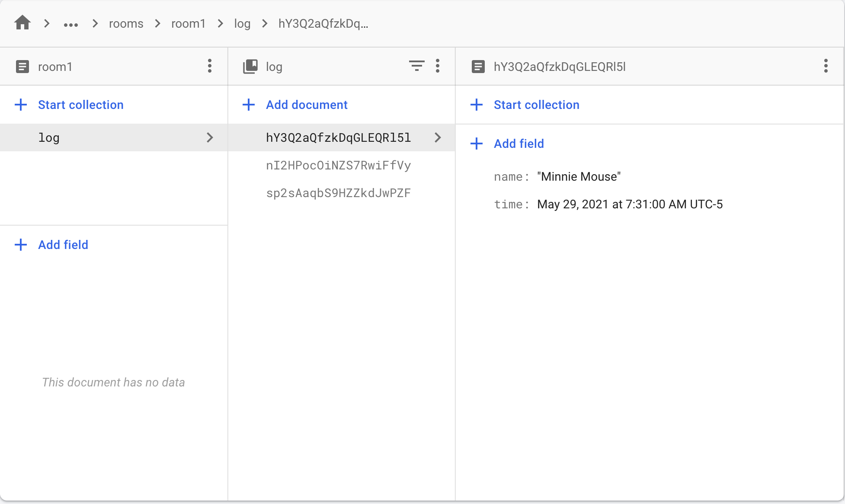Click the log collection stack icon

[x=250, y=67]
